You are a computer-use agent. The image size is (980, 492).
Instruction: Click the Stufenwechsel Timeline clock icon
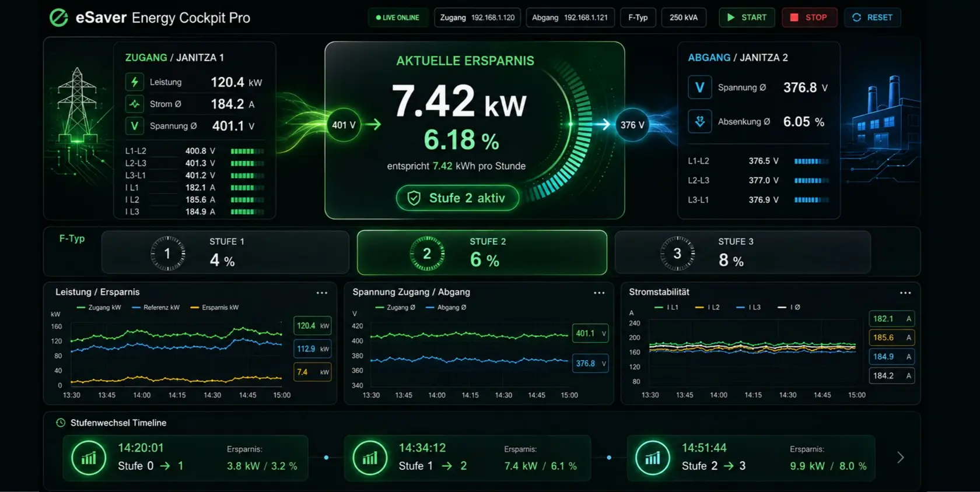60,423
